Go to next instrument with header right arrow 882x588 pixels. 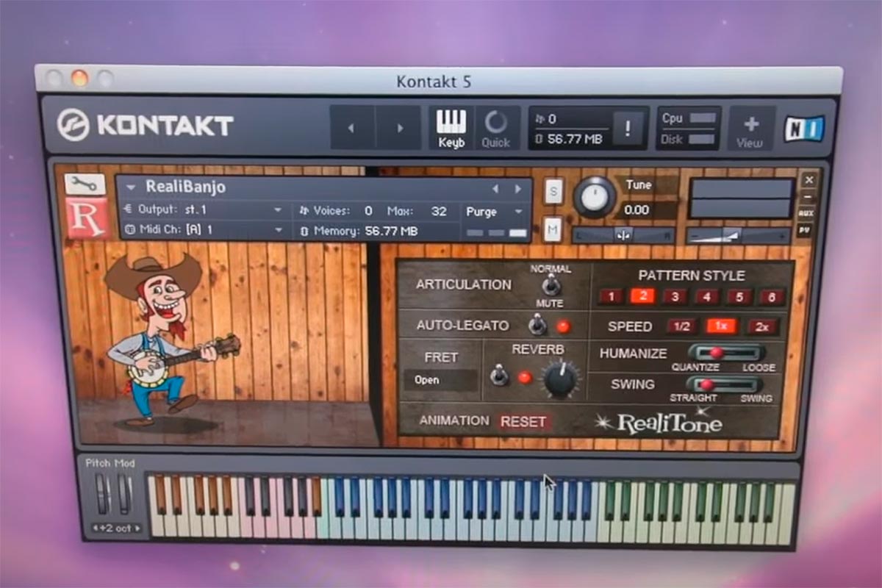[x=399, y=128]
